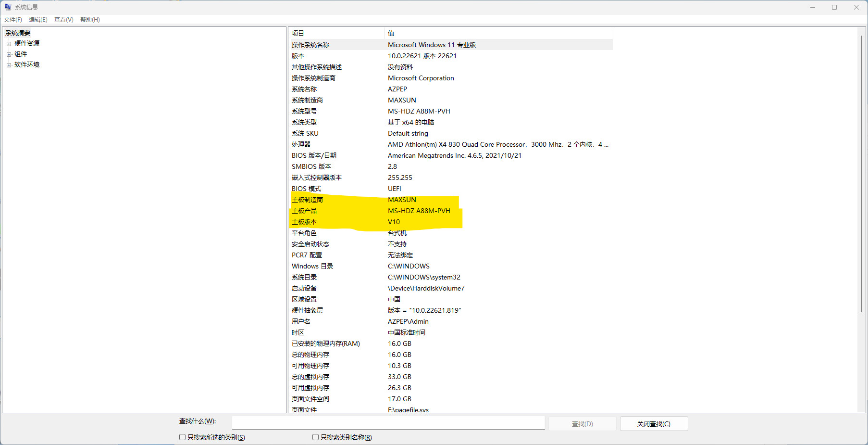The height and width of the screenshot is (445, 868).
Task: Select the 可用虚拟内存 row
Action: (x=451, y=388)
